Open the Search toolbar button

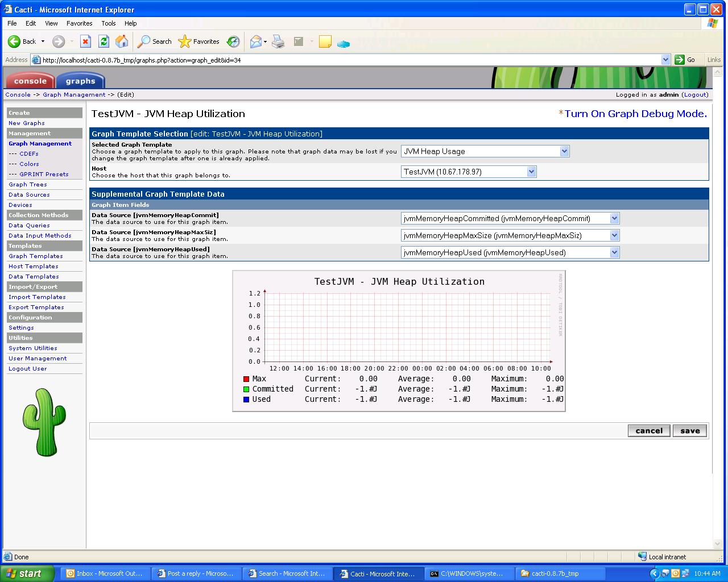155,41
